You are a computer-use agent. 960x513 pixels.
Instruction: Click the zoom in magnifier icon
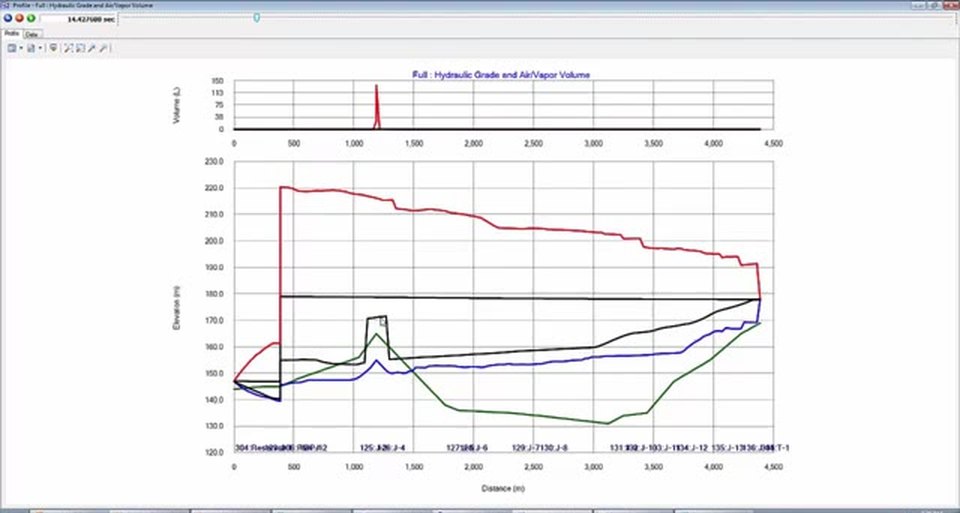(91, 48)
